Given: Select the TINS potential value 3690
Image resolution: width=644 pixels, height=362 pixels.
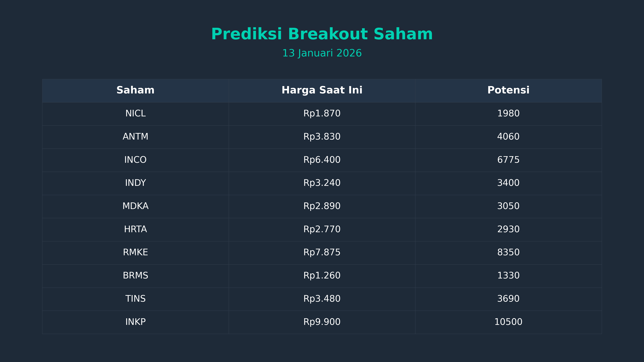Looking at the screenshot, I should pyautogui.click(x=508, y=299).
